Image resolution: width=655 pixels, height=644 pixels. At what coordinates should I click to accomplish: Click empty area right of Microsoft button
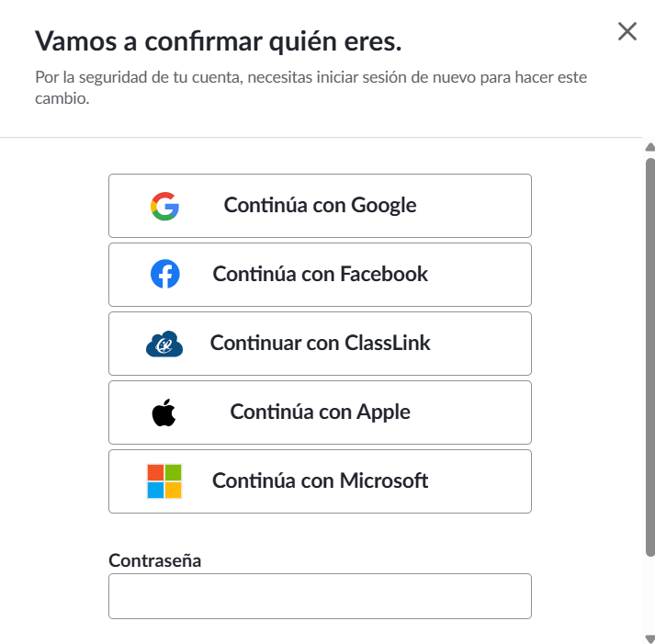click(587, 481)
